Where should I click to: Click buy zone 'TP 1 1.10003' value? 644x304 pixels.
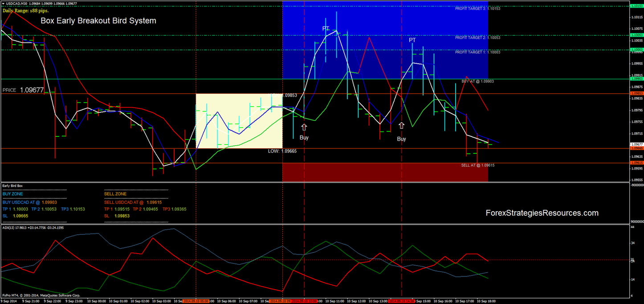pos(15,209)
